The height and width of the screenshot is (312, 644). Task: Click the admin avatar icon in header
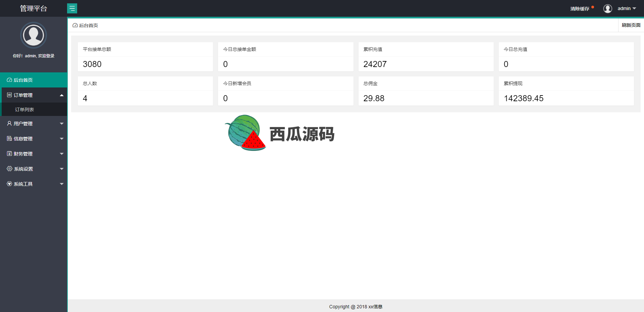click(607, 8)
